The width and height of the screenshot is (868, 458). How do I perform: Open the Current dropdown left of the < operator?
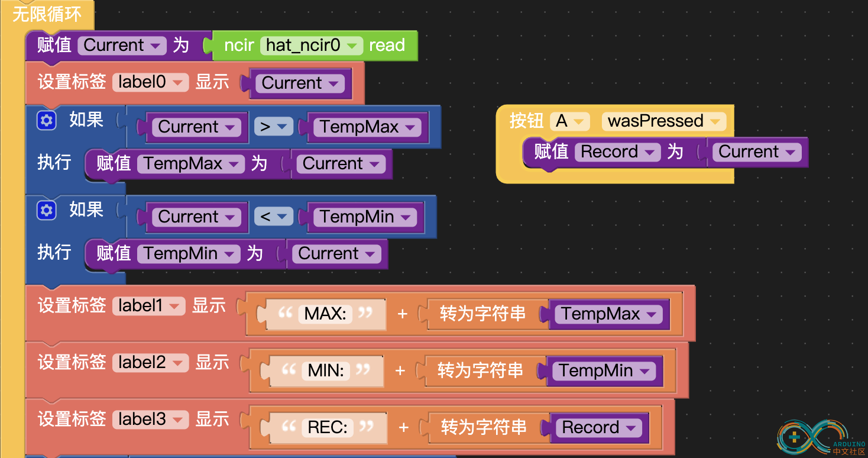(x=196, y=217)
